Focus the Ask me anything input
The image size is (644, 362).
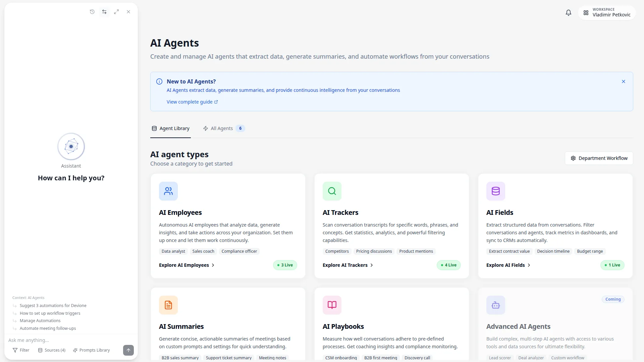(x=71, y=340)
